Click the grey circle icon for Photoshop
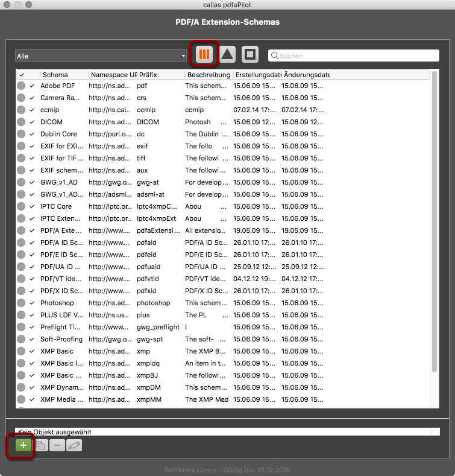Screen dimensions: 455x476 coord(21,303)
